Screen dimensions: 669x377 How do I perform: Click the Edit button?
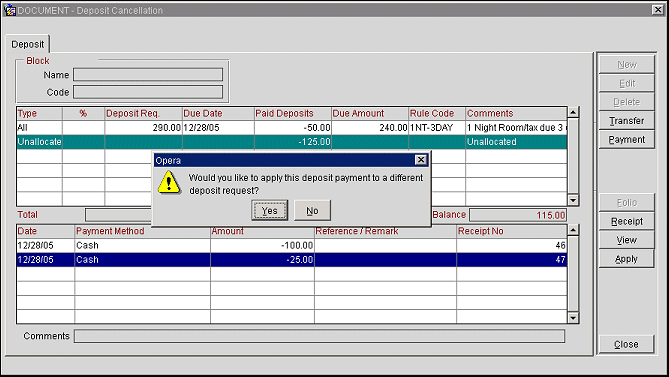[626, 83]
